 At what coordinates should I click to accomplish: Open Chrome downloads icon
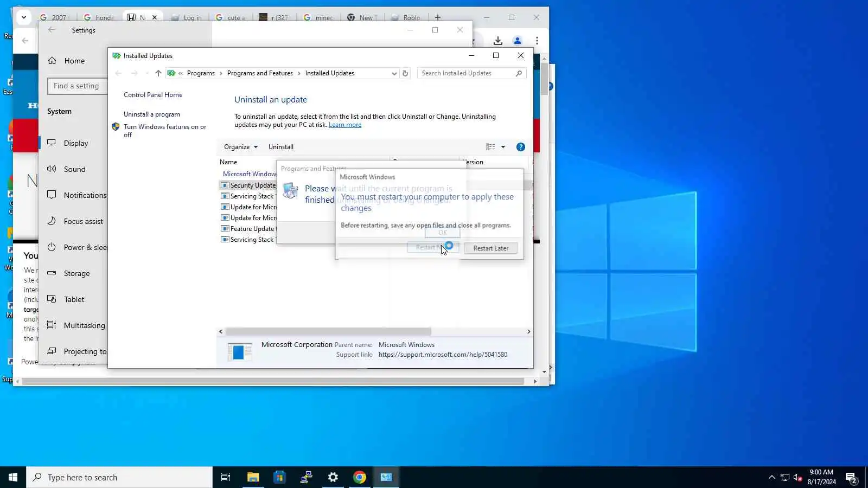498,41
